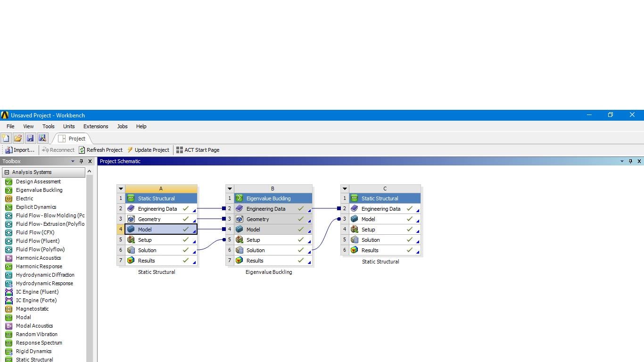Open the system B dropdown menu
The width and height of the screenshot is (644, 362).
coord(230,189)
